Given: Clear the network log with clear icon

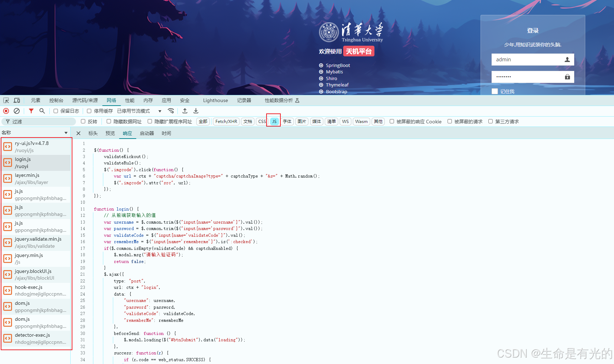Looking at the screenshot, I should (x=17, y=111).
